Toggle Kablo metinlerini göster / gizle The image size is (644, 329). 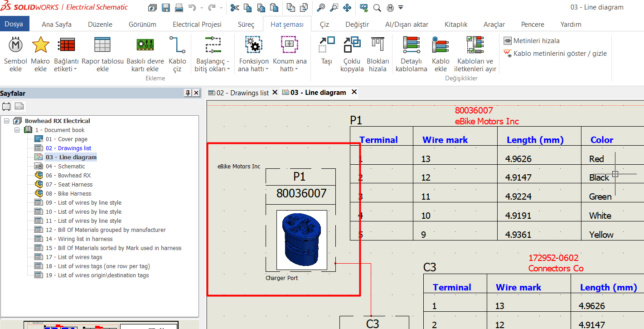555,54
